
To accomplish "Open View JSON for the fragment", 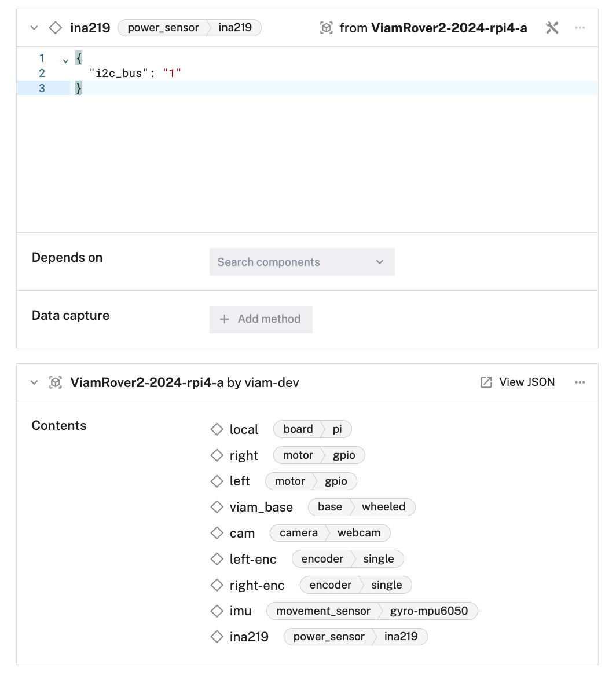I will [518, 382].
